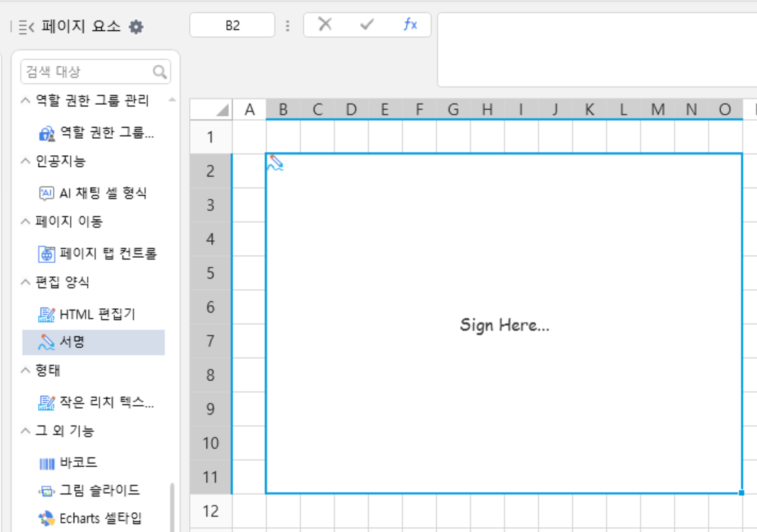The height and width of the screenshot is (532, 757).
Task: Click the barcode icon
Action: [47, 463]
